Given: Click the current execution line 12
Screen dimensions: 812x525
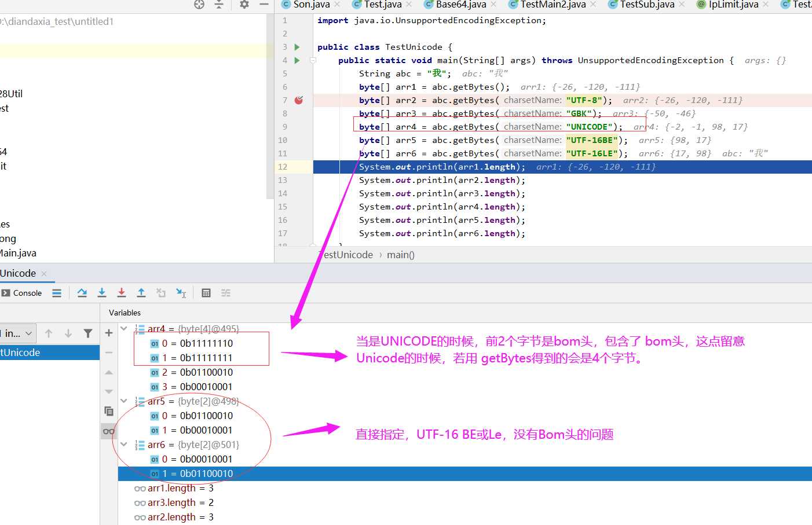Looking at the screenshot, I should coord(562,167).
